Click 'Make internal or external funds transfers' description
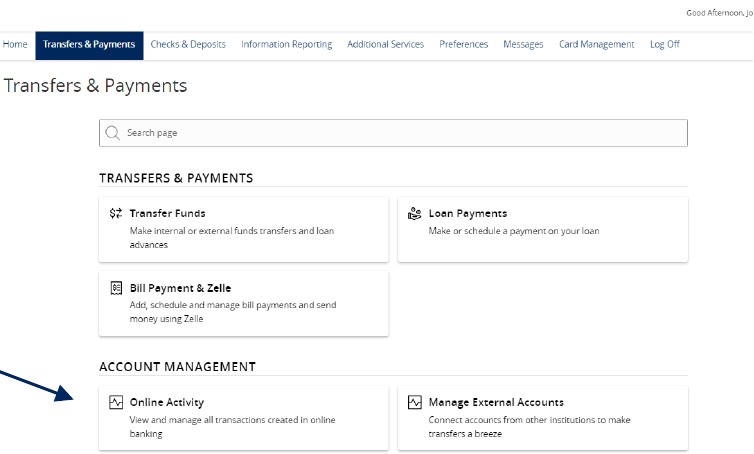The width and height of the screenshot is (754, 454). tap(232, 238)
